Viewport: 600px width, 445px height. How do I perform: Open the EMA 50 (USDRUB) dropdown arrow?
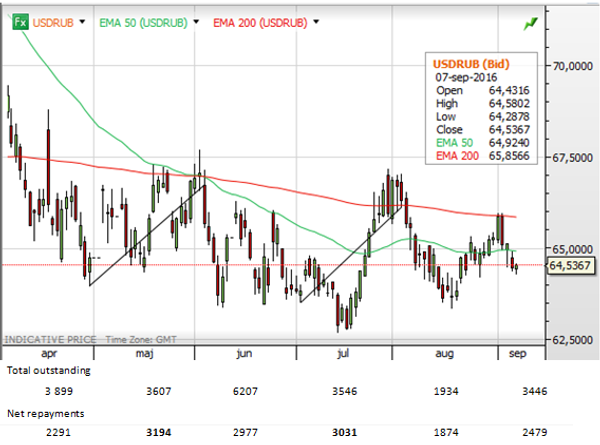tap(196, 22)
